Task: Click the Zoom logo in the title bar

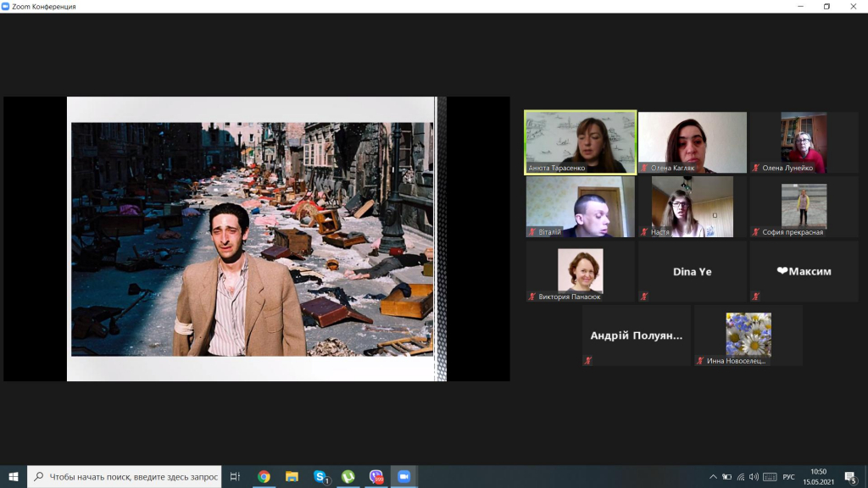Action: pos(6,7)
